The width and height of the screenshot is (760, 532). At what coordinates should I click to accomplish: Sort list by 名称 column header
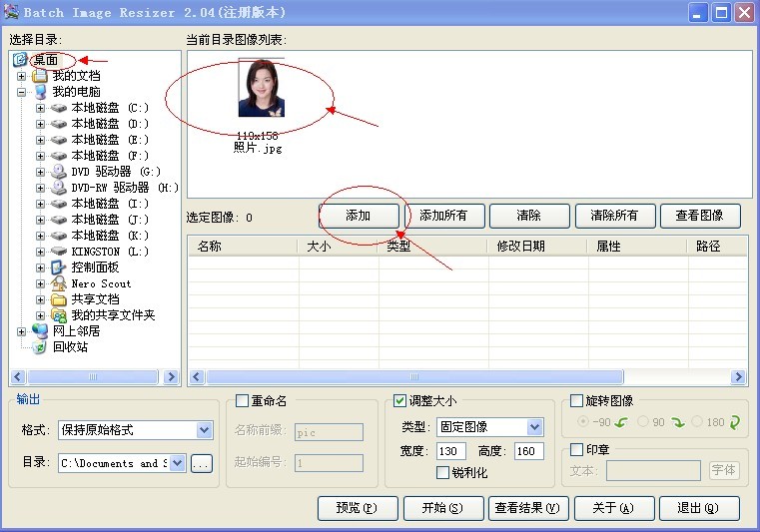pos(243,246)
